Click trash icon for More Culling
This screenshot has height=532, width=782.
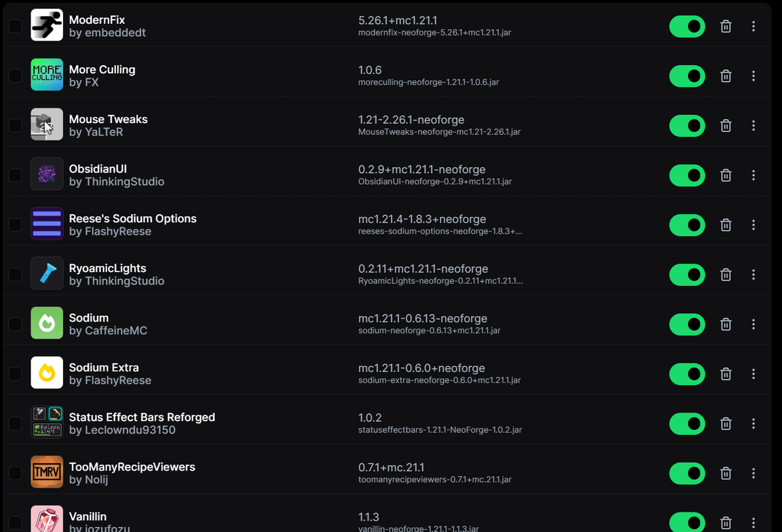pos(726,76)
